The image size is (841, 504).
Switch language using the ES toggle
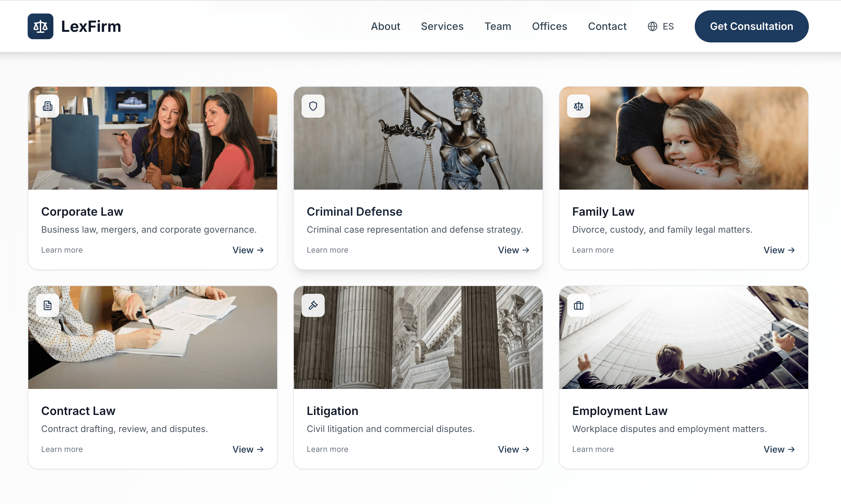[668, 26]
